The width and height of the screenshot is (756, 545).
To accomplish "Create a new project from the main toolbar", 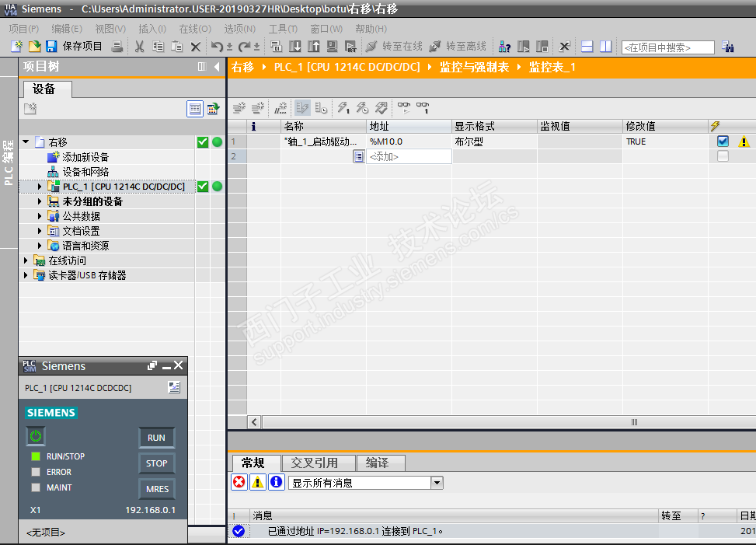I will point(17,47).
